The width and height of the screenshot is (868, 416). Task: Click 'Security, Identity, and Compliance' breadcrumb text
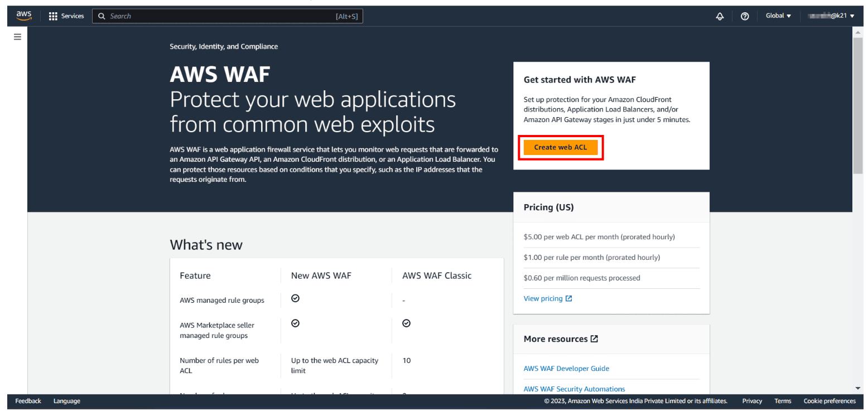pos(224,46)
